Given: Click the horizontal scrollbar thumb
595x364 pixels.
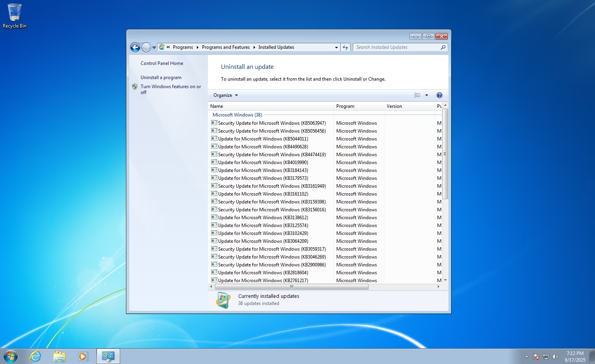Looking at the screenshot, I should (292, 287).
